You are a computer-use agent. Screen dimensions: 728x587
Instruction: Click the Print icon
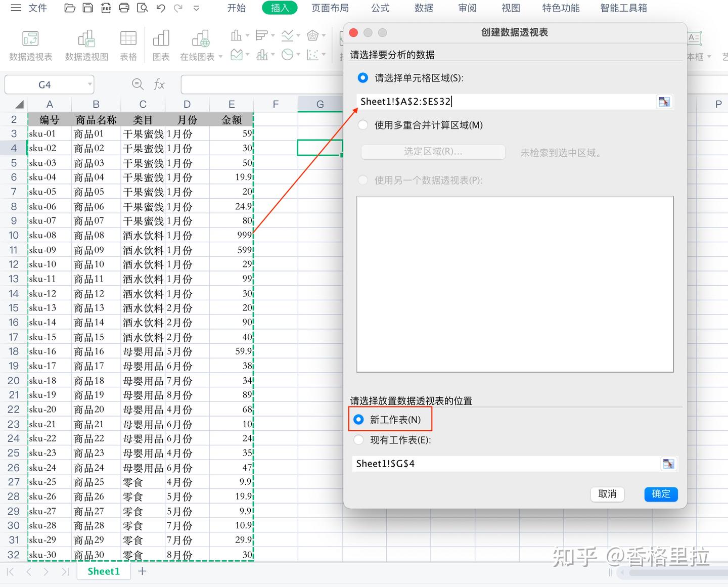[x=124, y=8]
